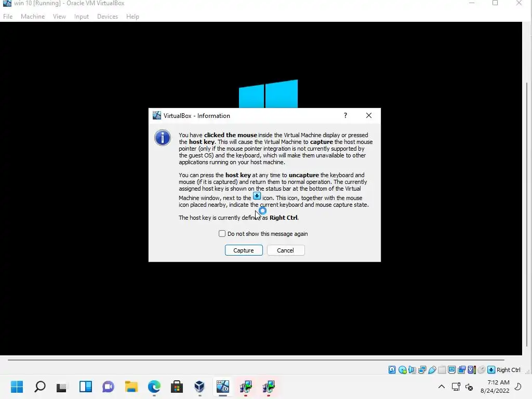Switch to VirtualBox Manager on taskbar
Image resolution: width=532 pixels, height=399 pixels.
199,387
